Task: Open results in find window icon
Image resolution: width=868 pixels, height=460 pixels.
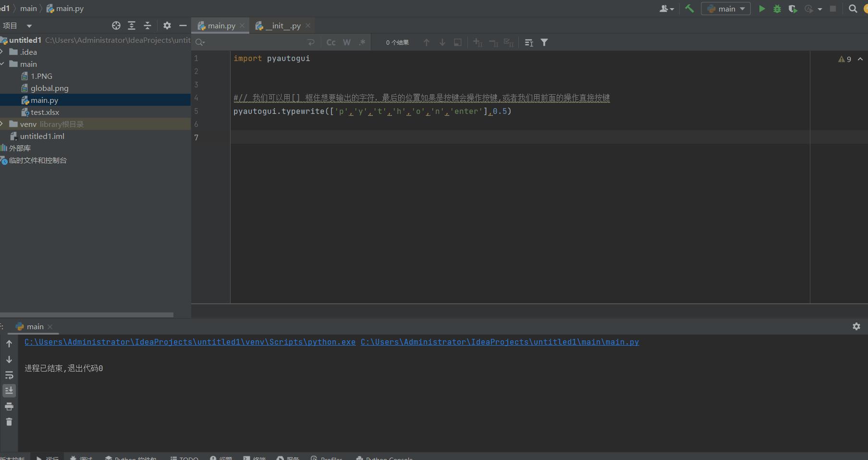Action: (x=529, y=42)
